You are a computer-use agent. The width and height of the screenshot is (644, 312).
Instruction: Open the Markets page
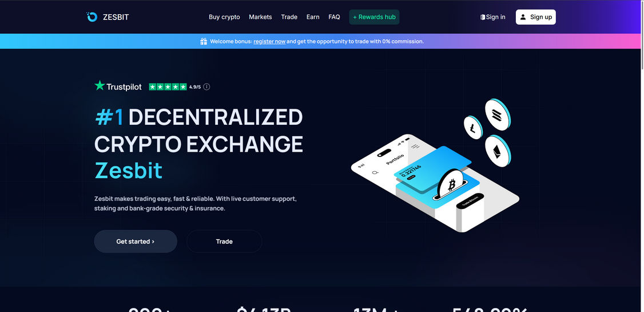pyautogui.click(x=260, y=17)
